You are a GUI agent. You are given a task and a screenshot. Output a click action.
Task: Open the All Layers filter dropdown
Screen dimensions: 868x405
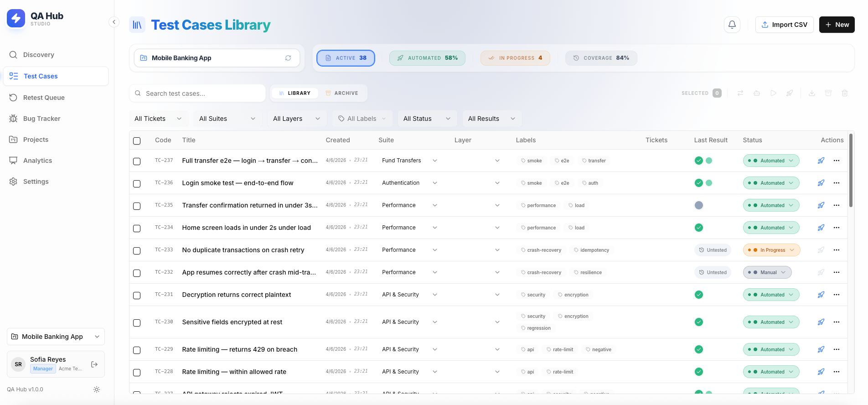297,119
